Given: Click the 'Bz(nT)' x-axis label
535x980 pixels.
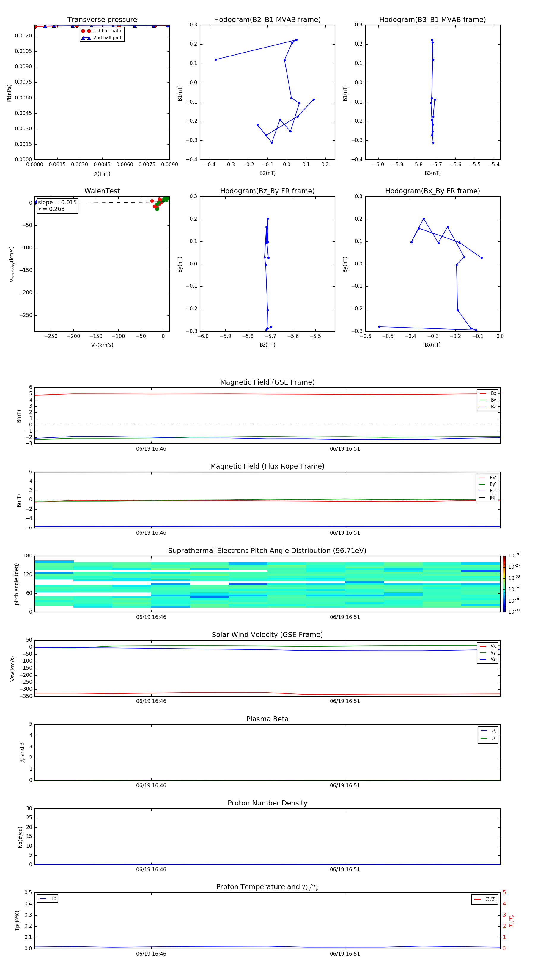Looking at the screenshot, I should [267, 345].
